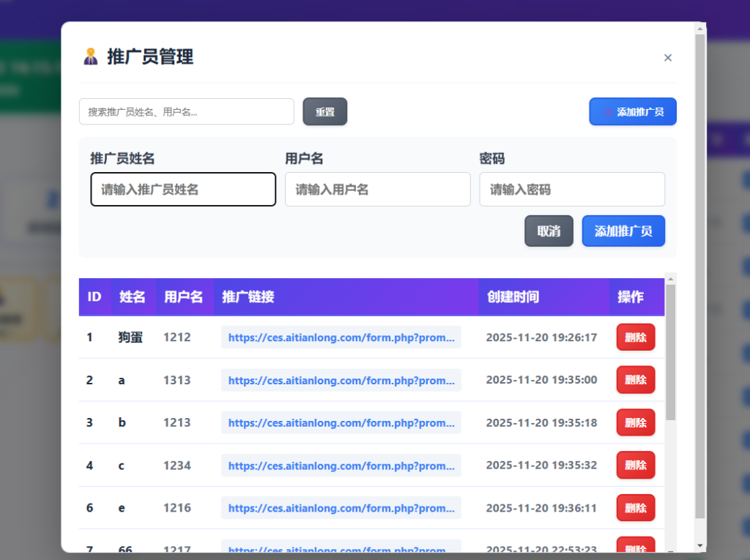Click the dialog scrollbar down arrow
The height and width of the screenshot is (560, 750).
pyautogui.click(x=699, y=545)
